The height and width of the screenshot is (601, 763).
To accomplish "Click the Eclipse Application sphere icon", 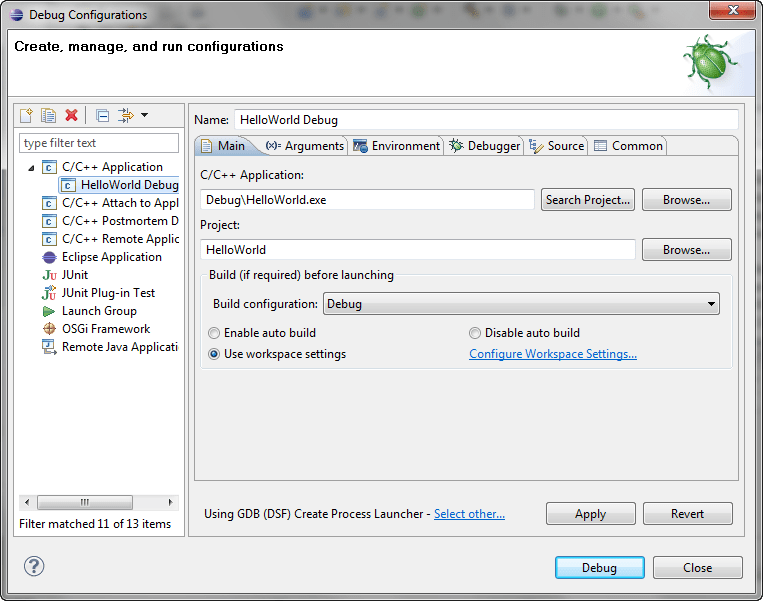I will [49, 257].
